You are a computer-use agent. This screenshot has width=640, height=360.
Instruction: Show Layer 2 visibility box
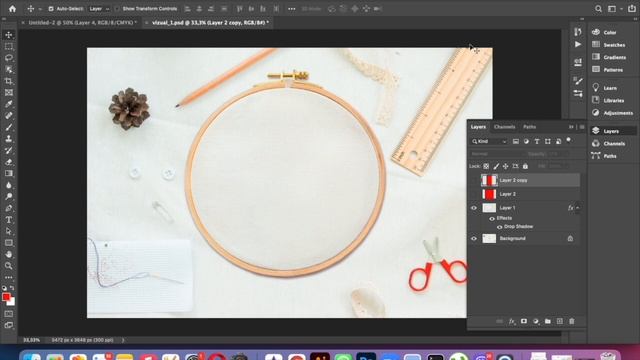click(x=474, y=194)
